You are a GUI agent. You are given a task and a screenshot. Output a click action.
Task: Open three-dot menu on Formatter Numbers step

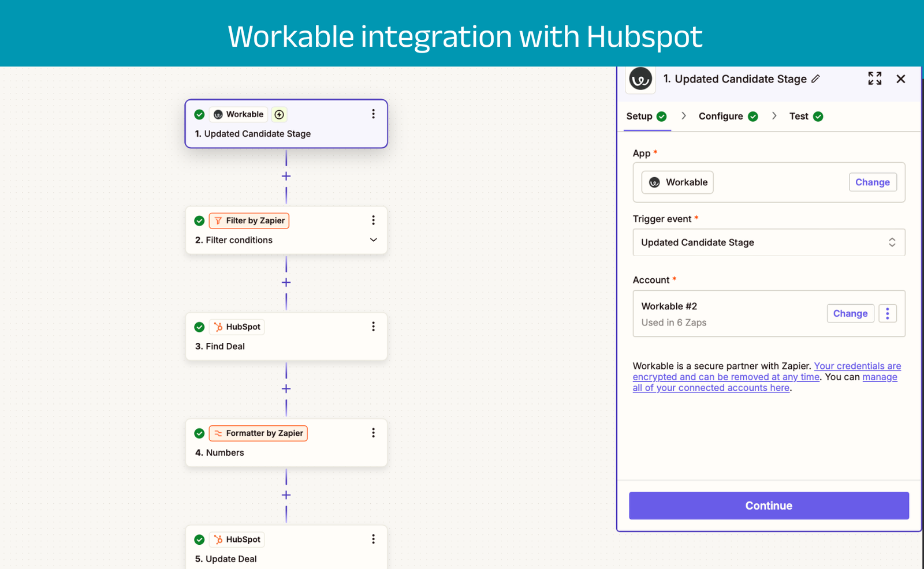click(373, 433)
